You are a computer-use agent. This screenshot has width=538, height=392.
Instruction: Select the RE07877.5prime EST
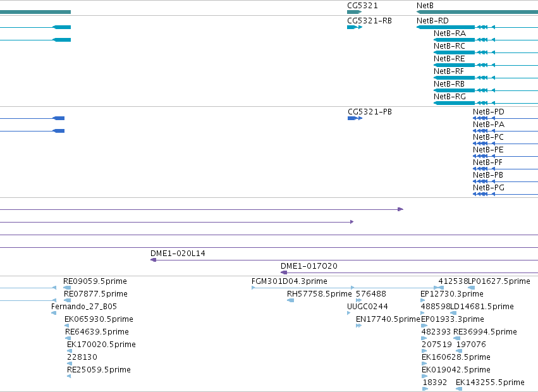(x=68, y=300)
